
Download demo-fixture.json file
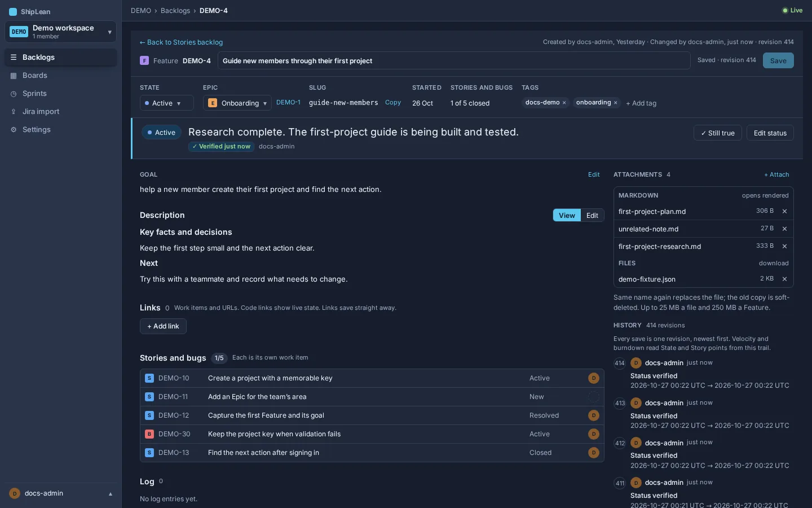click(647, 279)
